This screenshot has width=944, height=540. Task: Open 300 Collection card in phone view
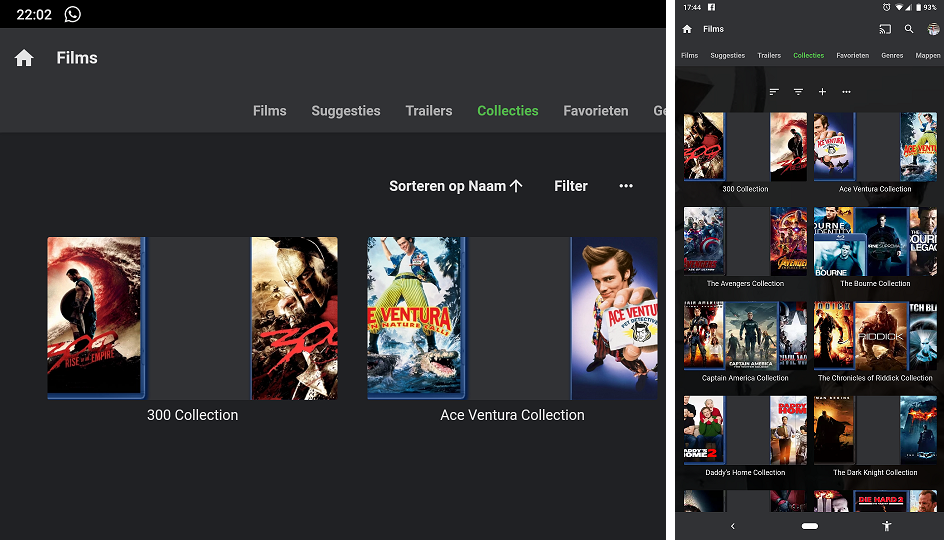[x=745, y=147]
